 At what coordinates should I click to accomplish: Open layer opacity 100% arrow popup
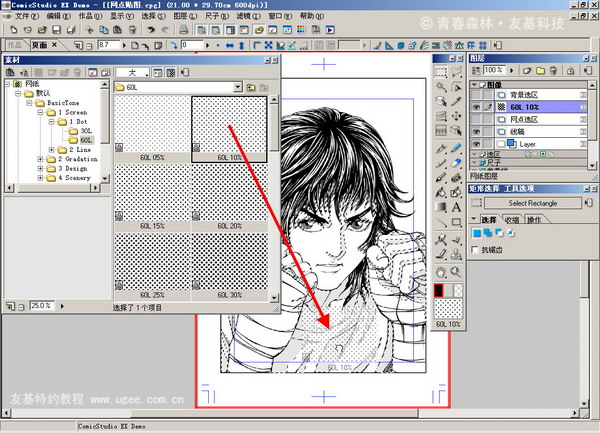pyautogui.click(x=512, y=70)
